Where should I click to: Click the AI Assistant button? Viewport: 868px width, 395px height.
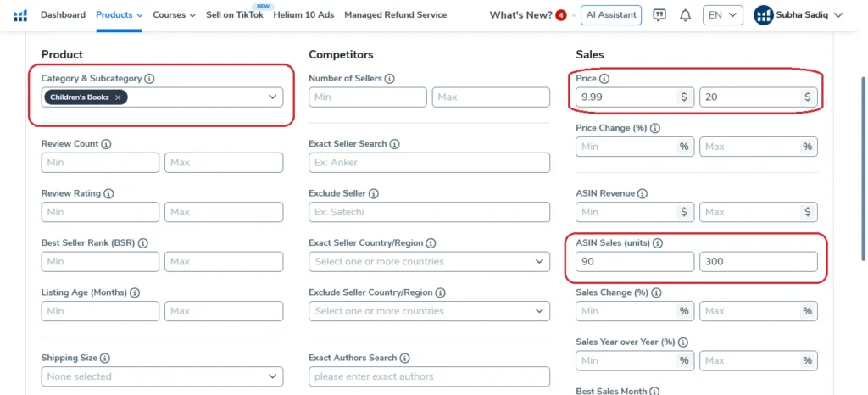pos(610,15)
